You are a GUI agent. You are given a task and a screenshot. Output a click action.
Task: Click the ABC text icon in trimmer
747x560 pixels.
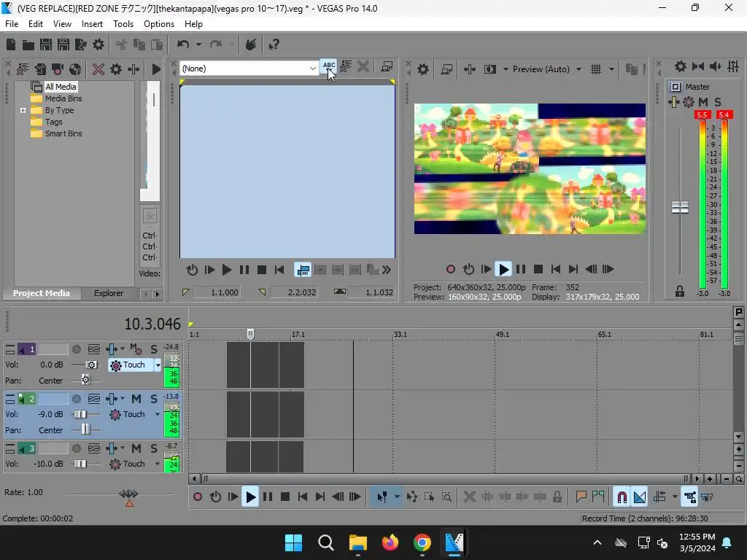pos(329,67)
